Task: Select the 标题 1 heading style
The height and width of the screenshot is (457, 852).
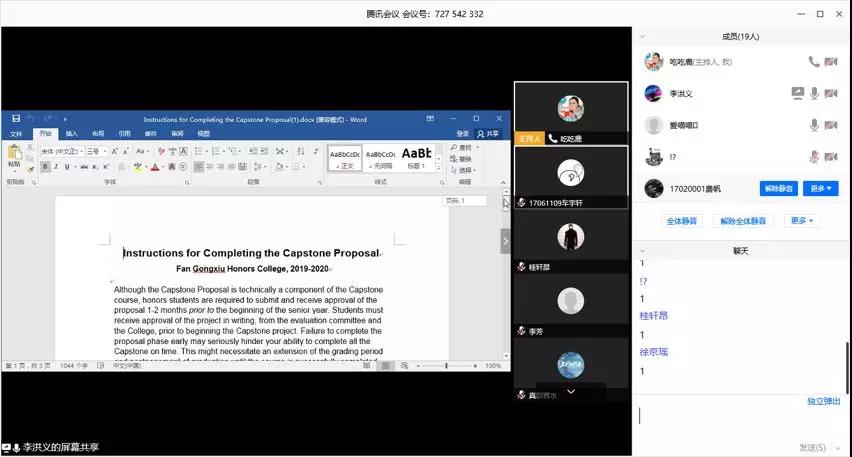Action: click(417, 156)
